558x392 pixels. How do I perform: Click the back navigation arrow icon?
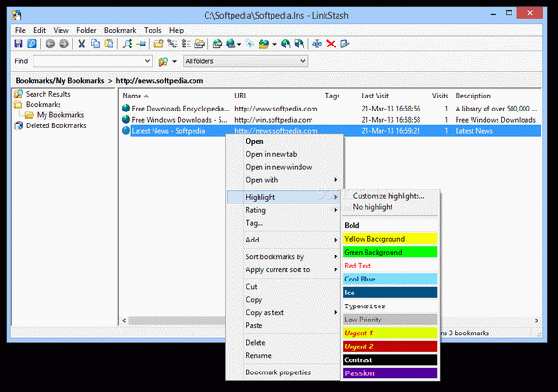click(x=50, y=44)
